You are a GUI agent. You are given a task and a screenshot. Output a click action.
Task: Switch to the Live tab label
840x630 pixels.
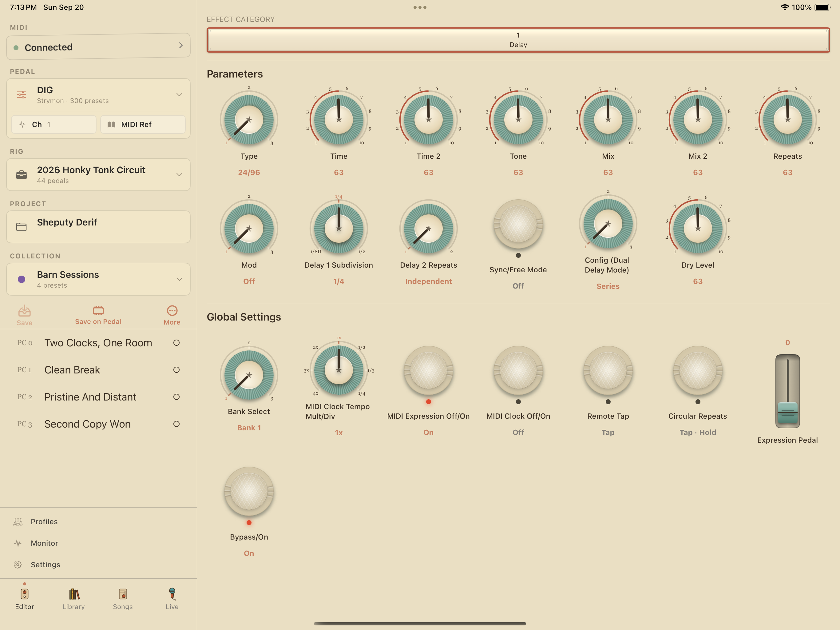tap(172, 607)
